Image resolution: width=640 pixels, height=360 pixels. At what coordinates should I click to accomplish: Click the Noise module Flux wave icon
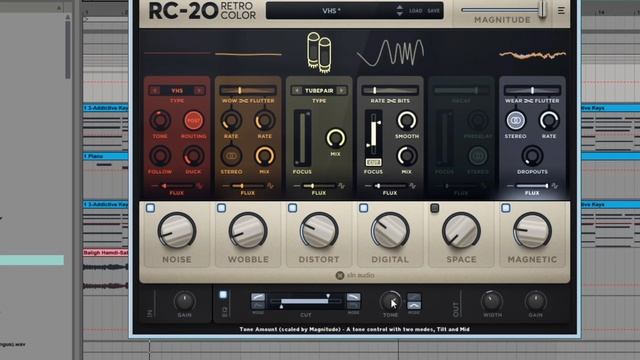coord(199,186)
